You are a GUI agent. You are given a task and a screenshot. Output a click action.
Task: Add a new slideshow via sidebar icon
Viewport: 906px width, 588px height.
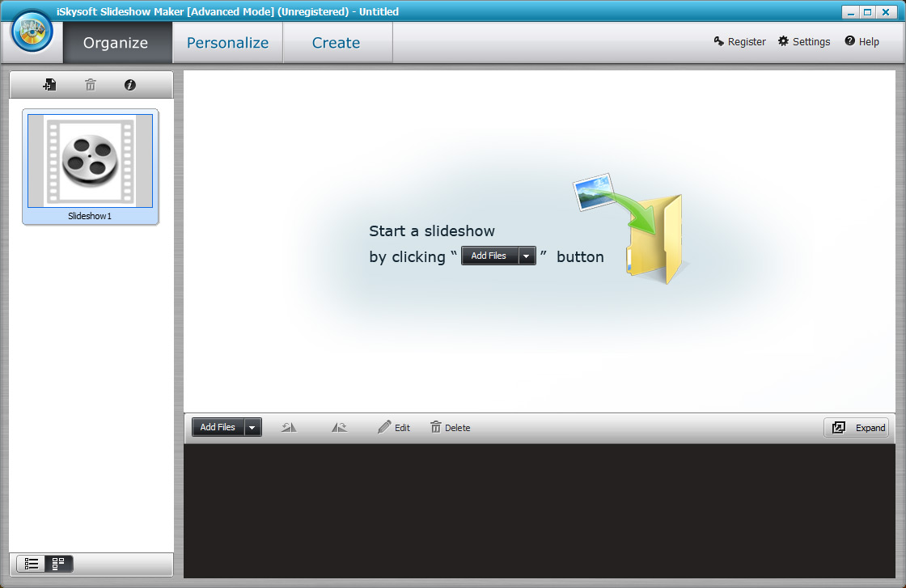point(49,85)
